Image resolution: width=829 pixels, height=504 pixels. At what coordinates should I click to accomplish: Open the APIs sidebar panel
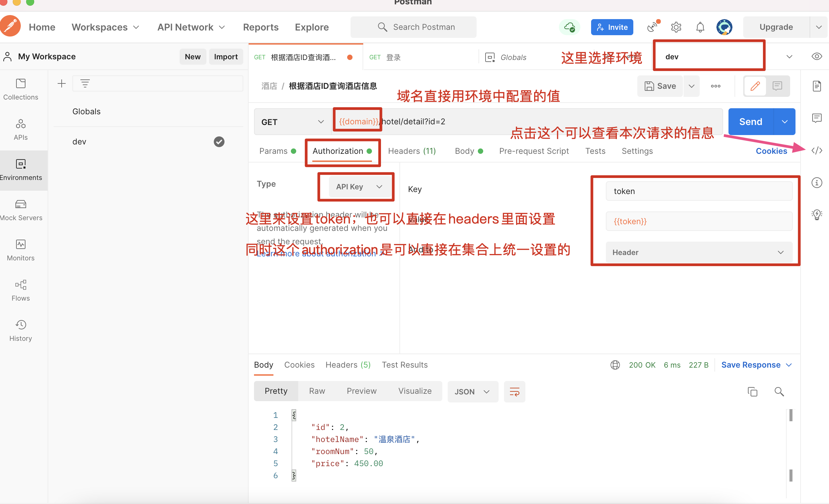(x=20, y=130)
